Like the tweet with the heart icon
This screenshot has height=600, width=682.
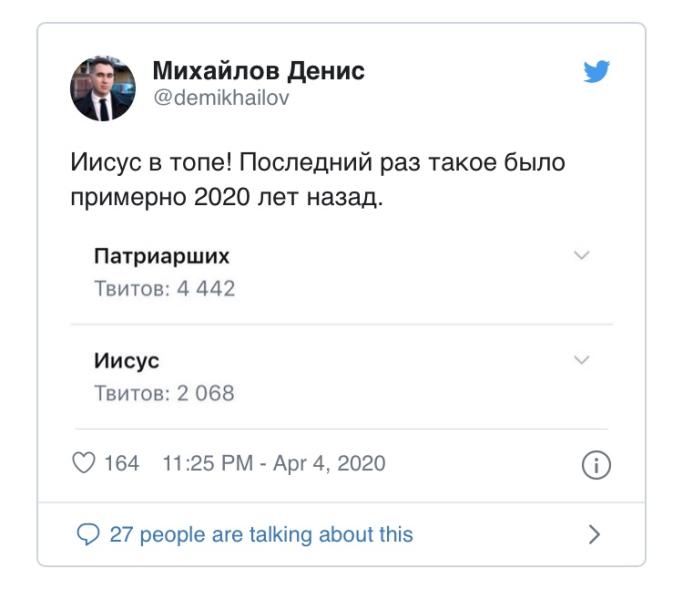[x=84, y=464]
